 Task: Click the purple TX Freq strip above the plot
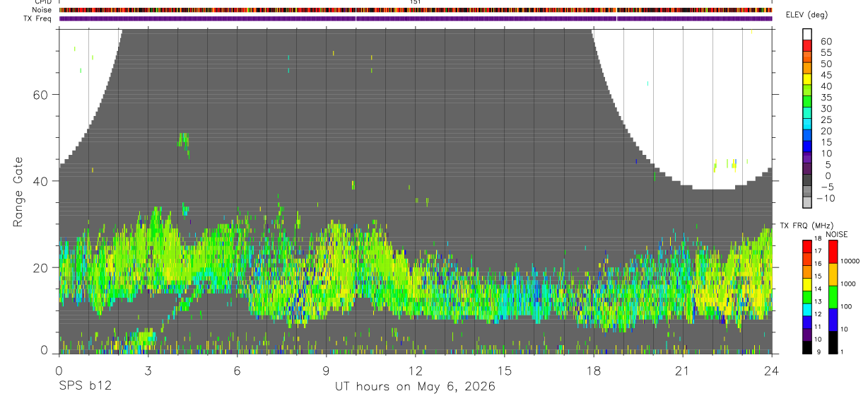click(416, 18)
